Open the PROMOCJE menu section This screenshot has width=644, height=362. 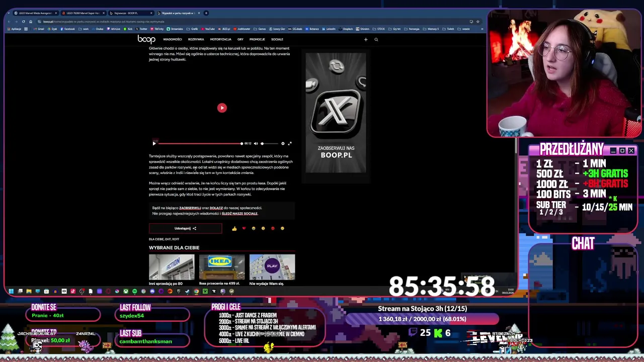pyautogui.click(x=257, y=39)
